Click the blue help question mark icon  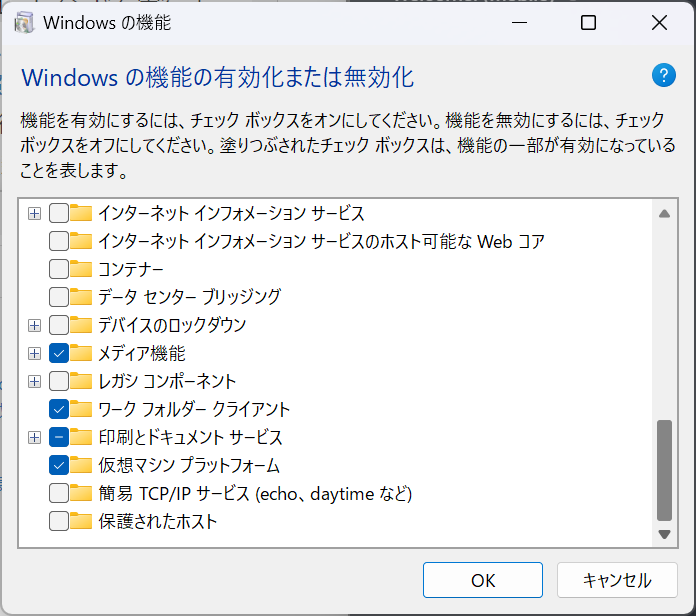tap(664, 75)
